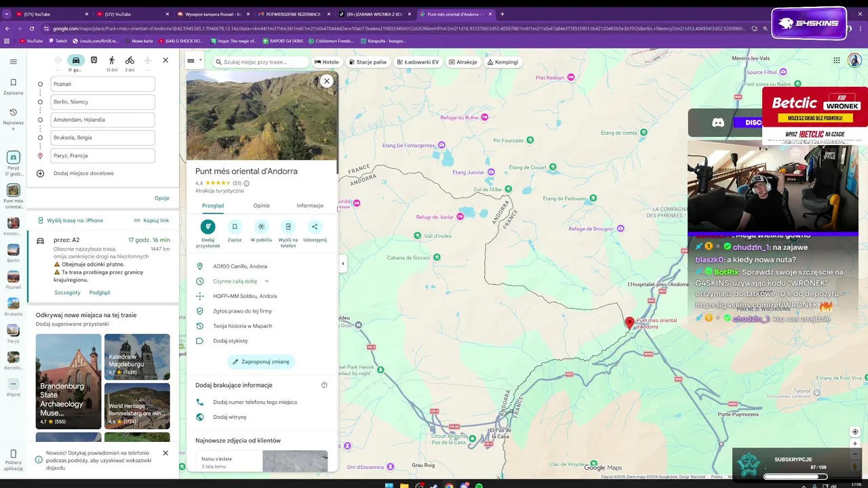
Task: Filter by Ładowarki EV chip
Action: [417, 62]
